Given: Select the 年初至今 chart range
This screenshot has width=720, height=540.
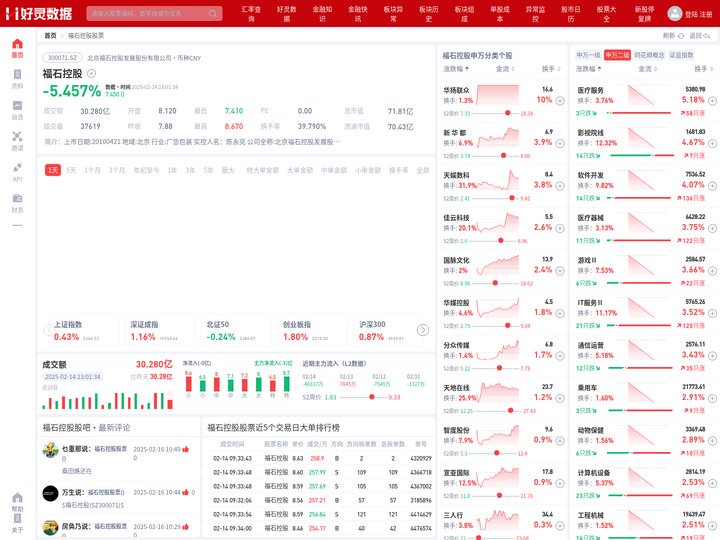Looking at the screenshot, I should (146, 170).
